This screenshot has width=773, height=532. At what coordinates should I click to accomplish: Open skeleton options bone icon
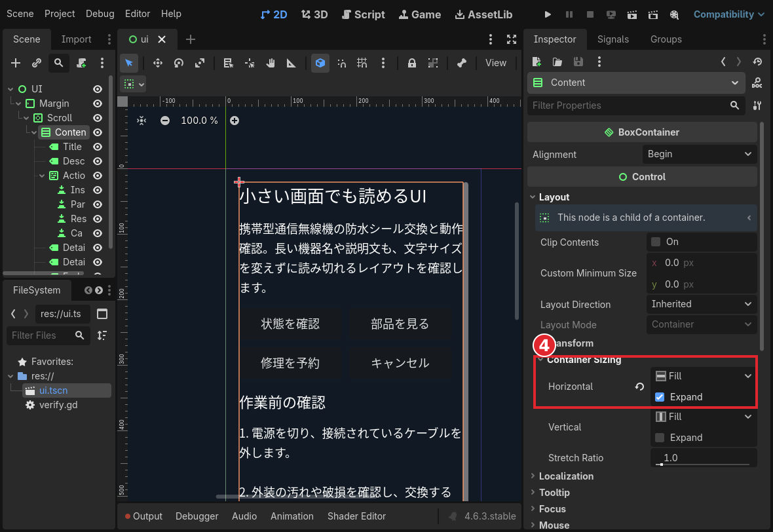tap(461, 63)
